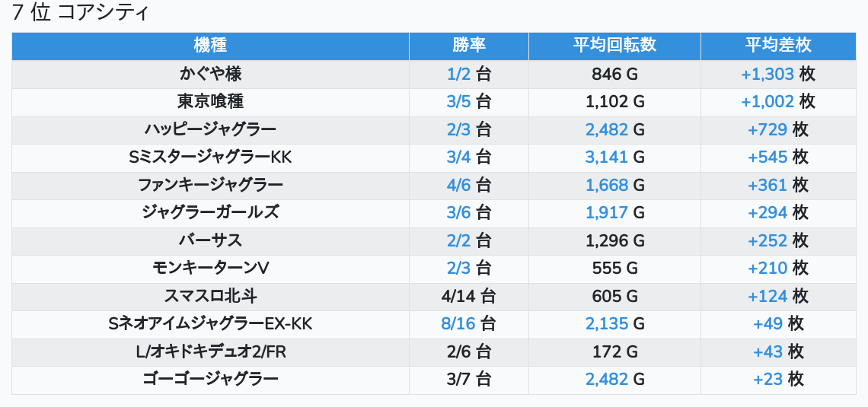Click the +545 average difference value
The height and width of the screenshot is (407, 868).
(767, 157)
